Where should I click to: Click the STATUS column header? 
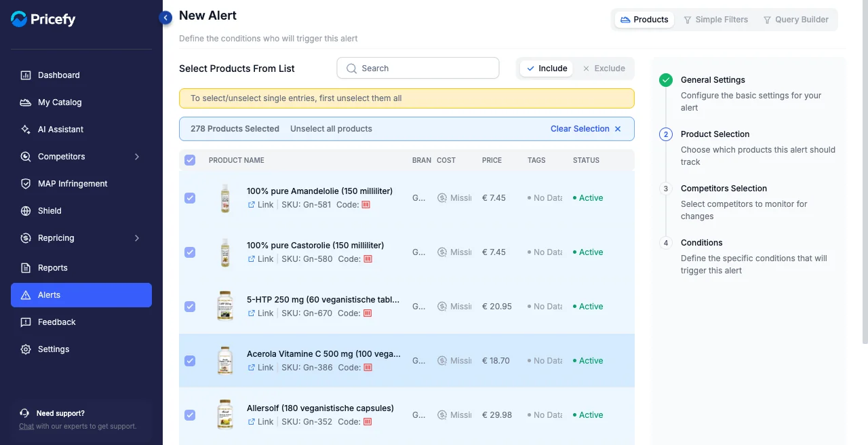(x=586, y=161)
